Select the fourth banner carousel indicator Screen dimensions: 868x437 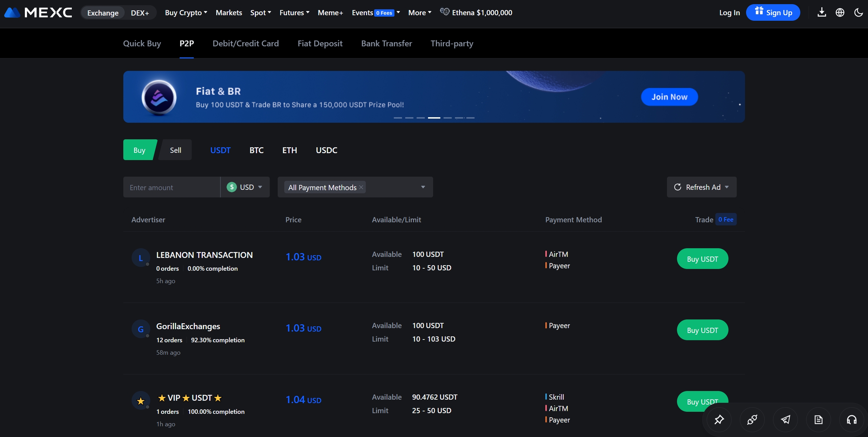[434, 118]
